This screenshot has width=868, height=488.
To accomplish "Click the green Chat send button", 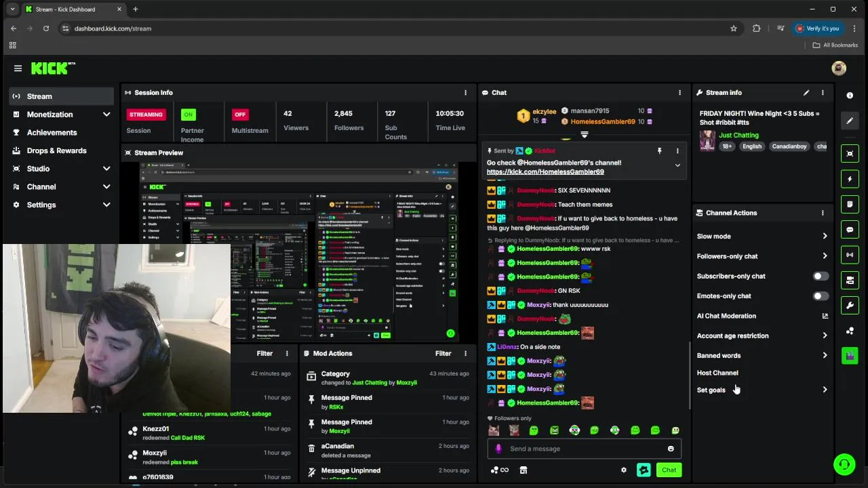I will coord(669,470).
